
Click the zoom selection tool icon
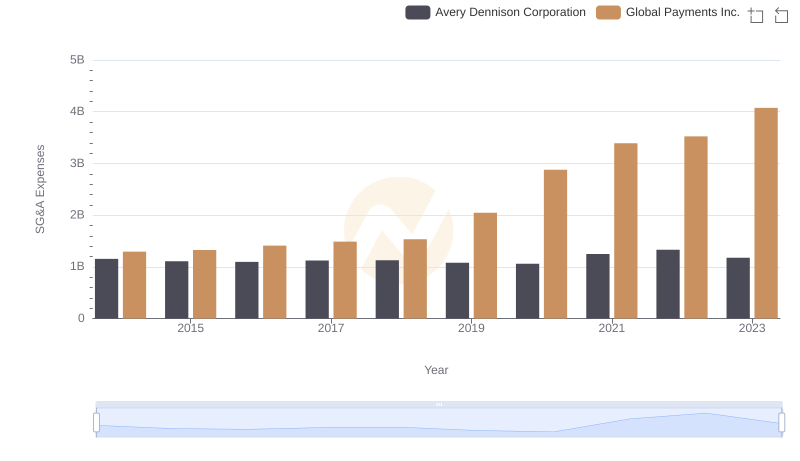tap(756, 15)
